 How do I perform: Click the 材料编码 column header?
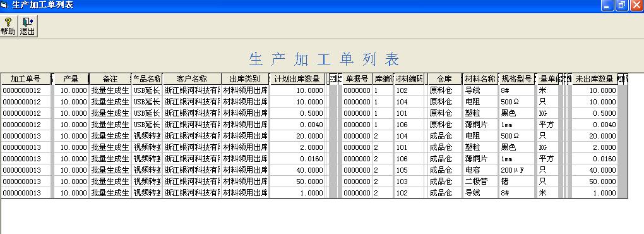pos(410,79)
